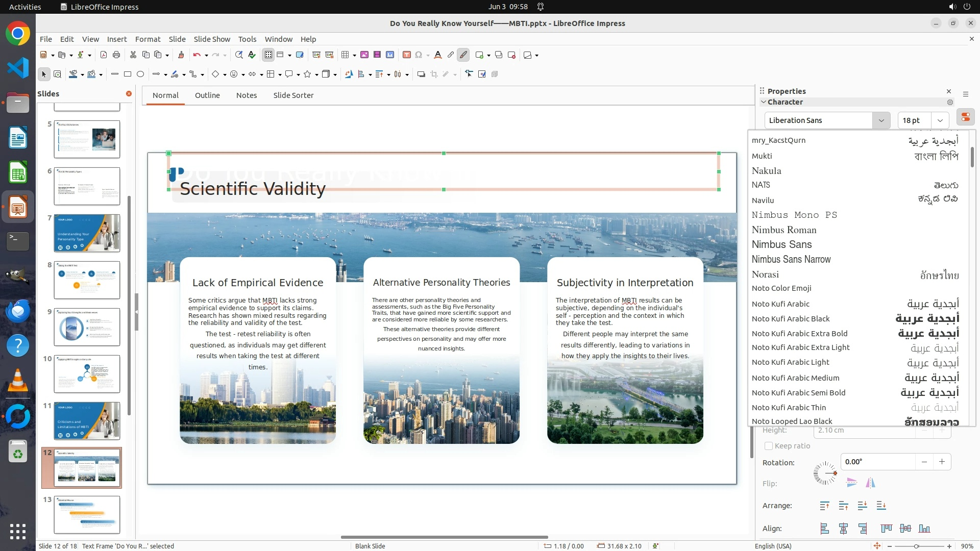Toggle the Shadow icon in toolbar

(421, 74)
